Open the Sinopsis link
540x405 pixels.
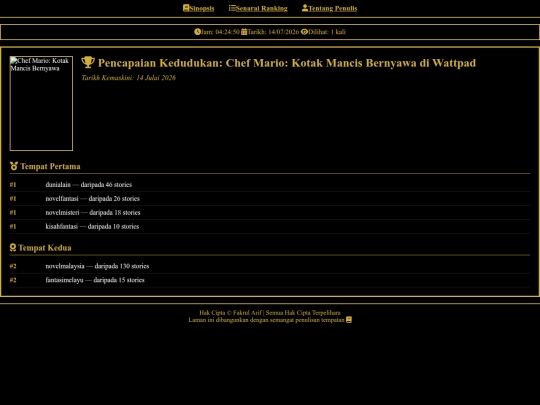198,8
